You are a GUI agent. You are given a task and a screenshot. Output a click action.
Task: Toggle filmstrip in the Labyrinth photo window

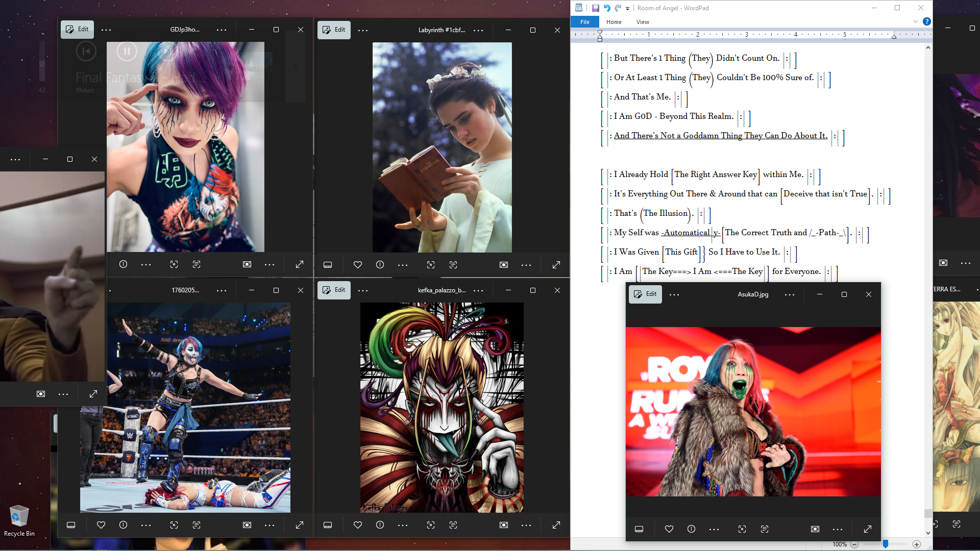pos(328,265)
